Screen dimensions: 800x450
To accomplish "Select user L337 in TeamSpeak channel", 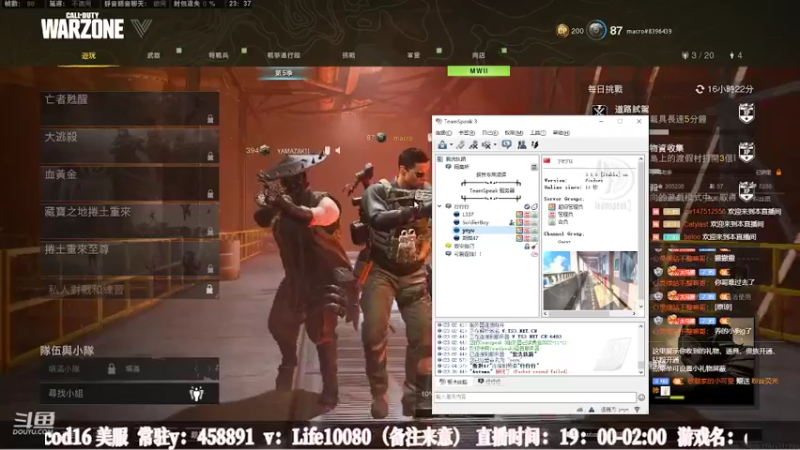I will tap(468, 214).
